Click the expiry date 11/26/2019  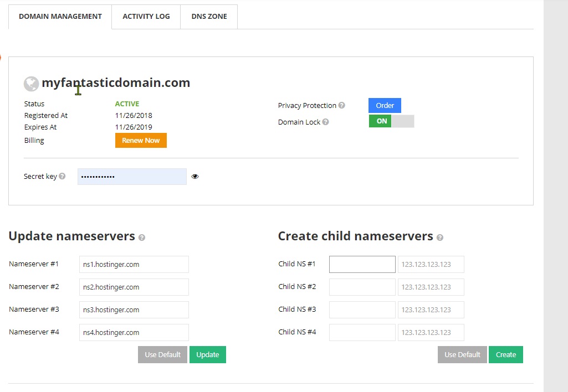pos(134,127)
